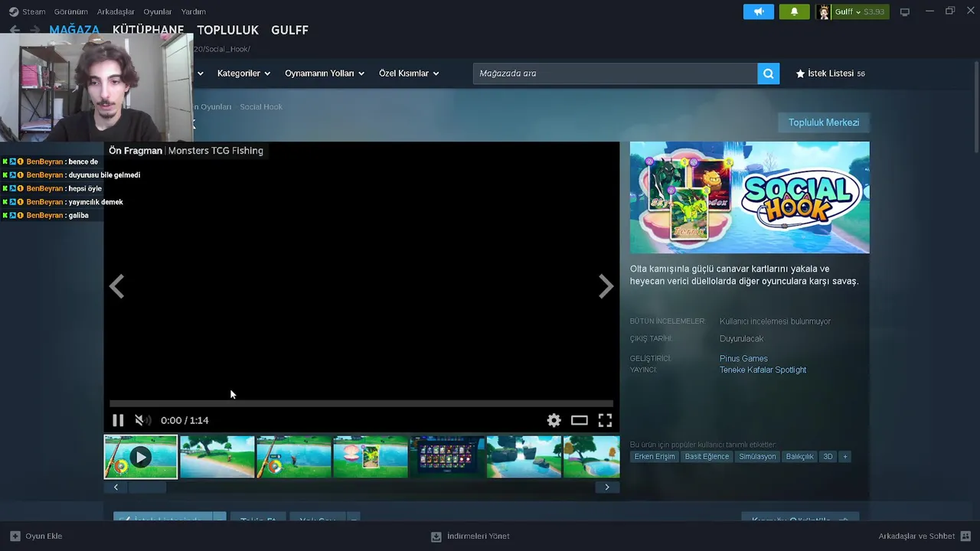Expand Oynamanın Yolları dropdown
Screen dimensions: 980x551
(x=325, y=73)
